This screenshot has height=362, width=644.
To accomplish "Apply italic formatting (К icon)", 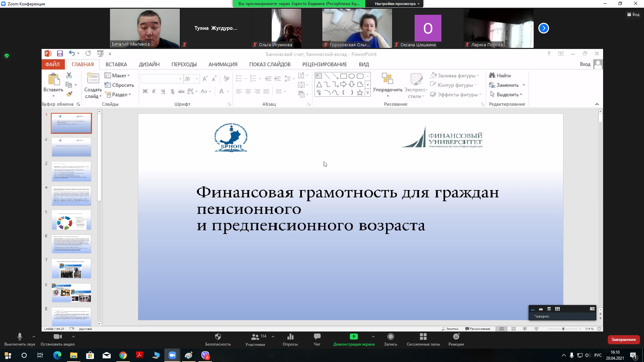I will (154, 91).
